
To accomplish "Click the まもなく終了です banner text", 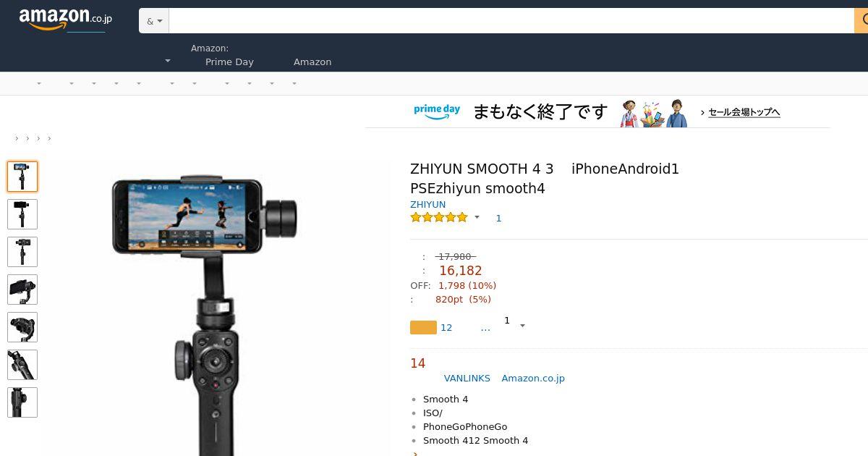I will coord(540,112).
